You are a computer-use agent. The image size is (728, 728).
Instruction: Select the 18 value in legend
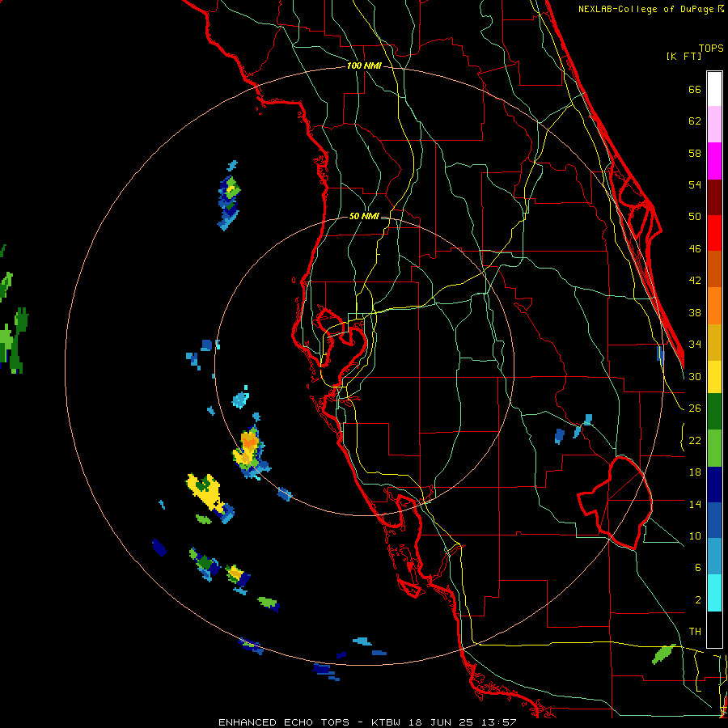click(695, 472)
